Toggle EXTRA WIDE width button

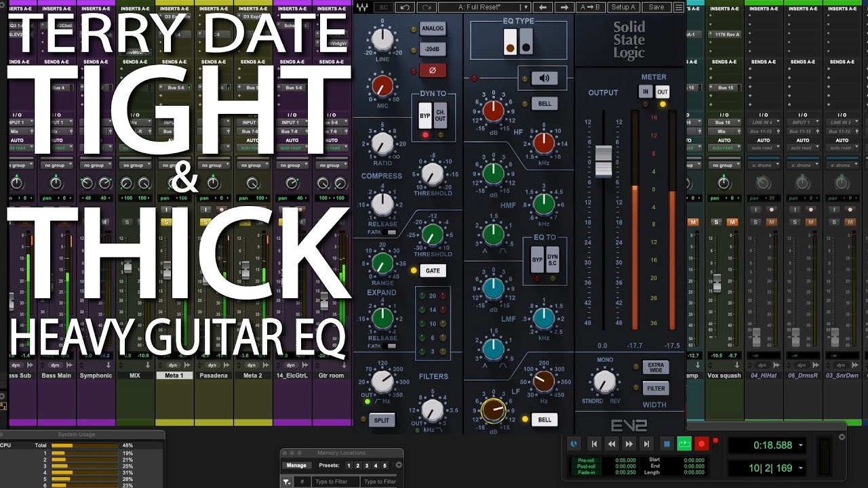pyautogui.click(x=656, y=368)
